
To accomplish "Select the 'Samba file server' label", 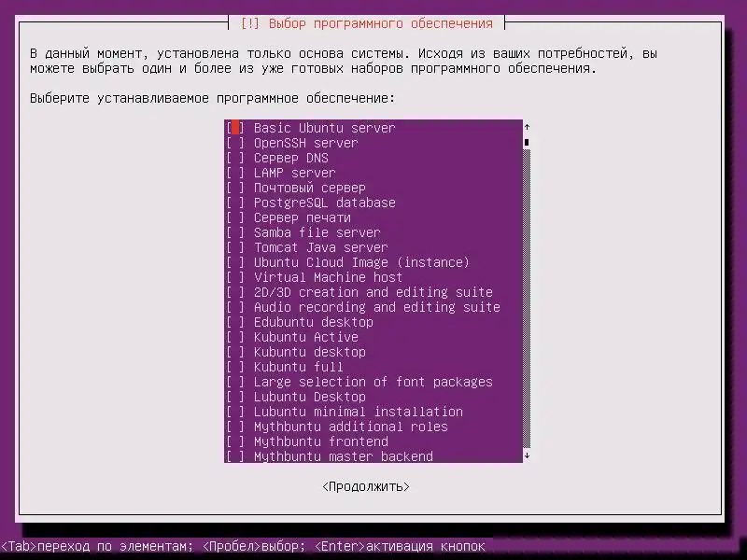I will pyautogui.click(x=317, y=232).
